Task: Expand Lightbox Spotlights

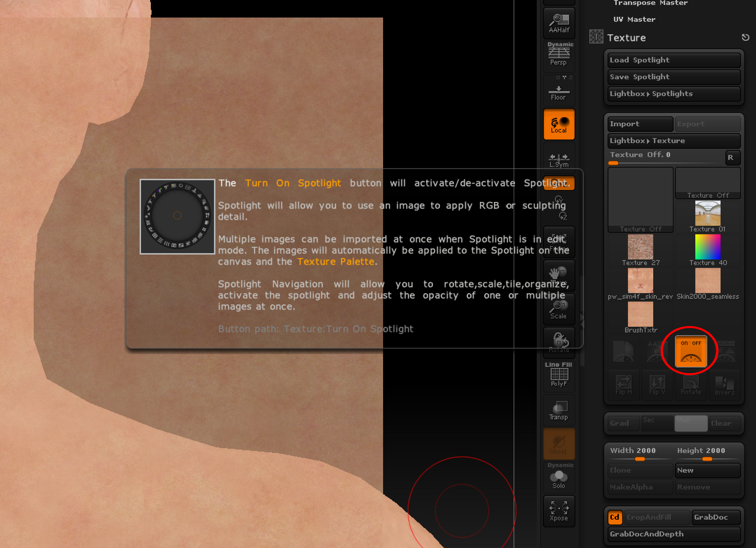Action: (x=674, y=94)
